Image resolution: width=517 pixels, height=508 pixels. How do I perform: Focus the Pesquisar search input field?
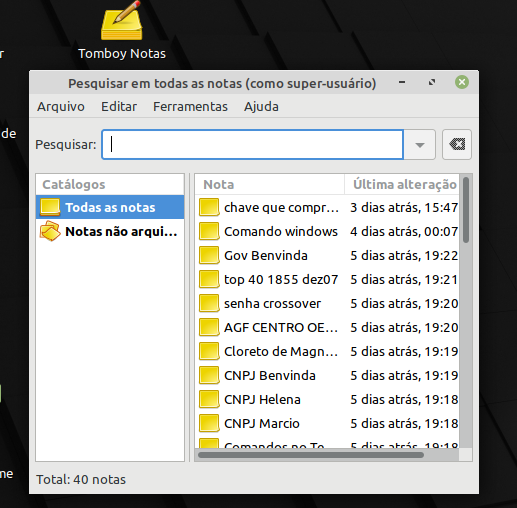click(x=253, y=145)
